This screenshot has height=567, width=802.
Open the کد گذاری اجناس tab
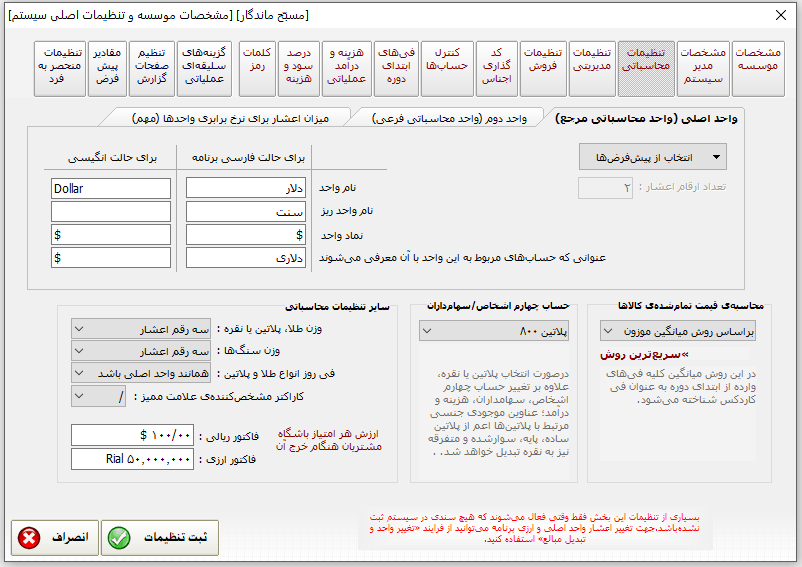(x=497, y=69)
